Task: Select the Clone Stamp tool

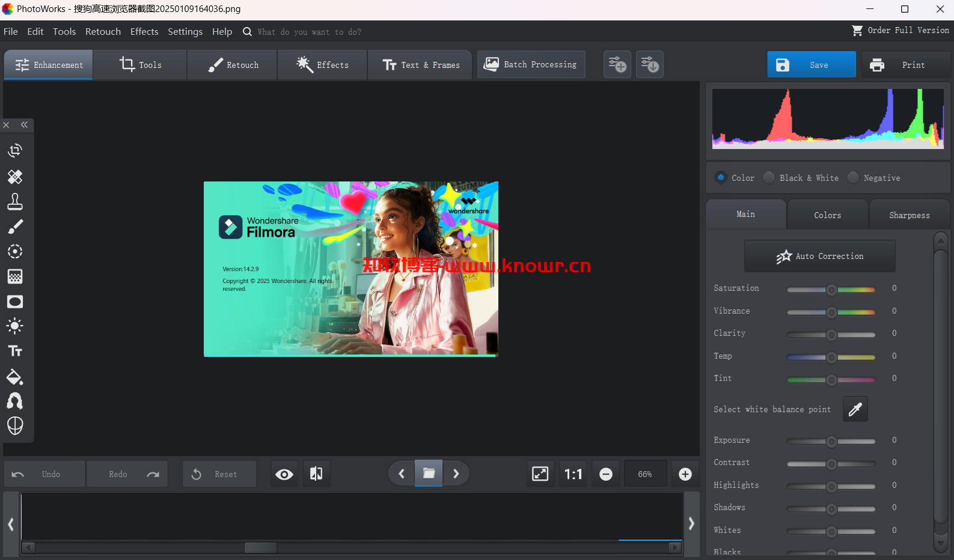Action: pyautogui.click(x=15, y=202)
